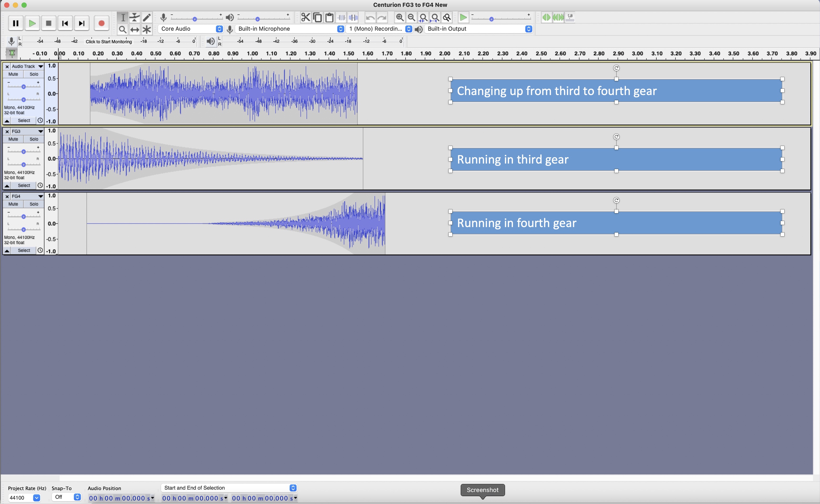Click the Undo arrow
This screenshot has height=504, width=820.
pyautogui.click(x=370, y=17)
